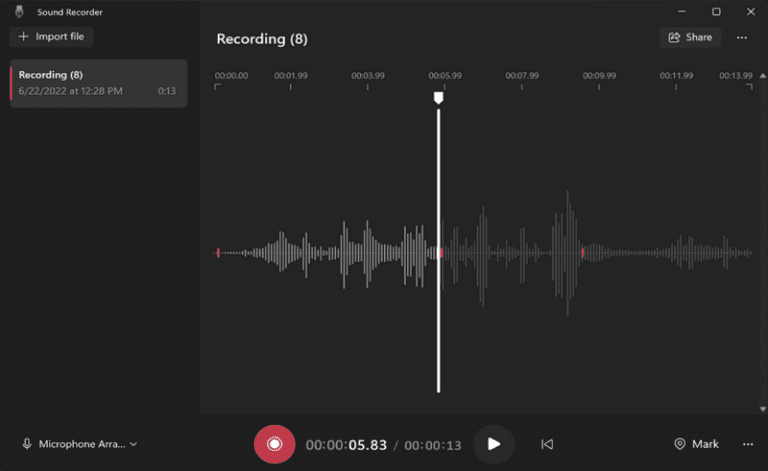The height and width of the screenshot is (471, 768).
Task: Jump to the red marker near 00:09.99
Action: (582, 253)
